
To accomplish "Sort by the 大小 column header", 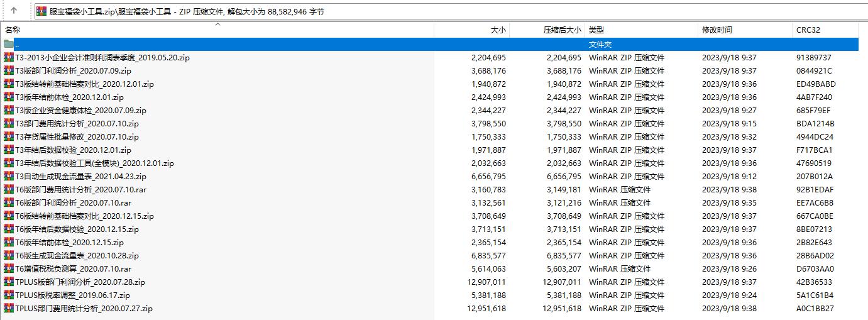I will [x=471, y=30].
